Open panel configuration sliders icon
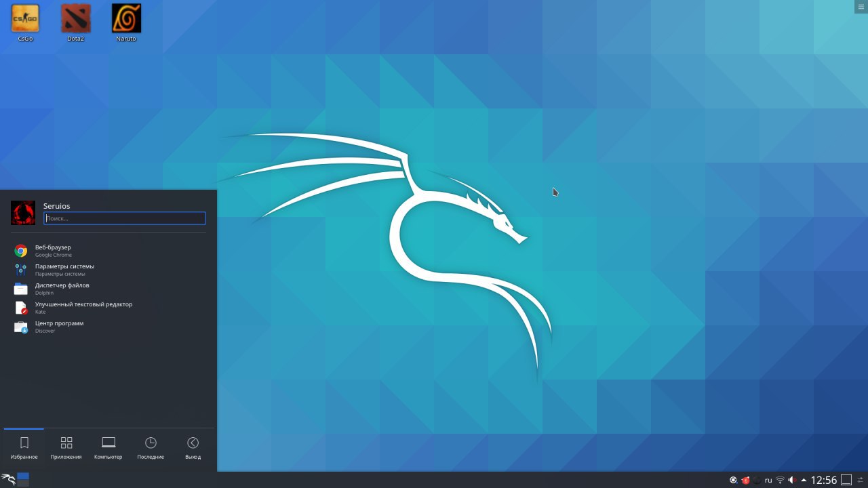The width and height of the screenshot is (868, 488). 861,480
